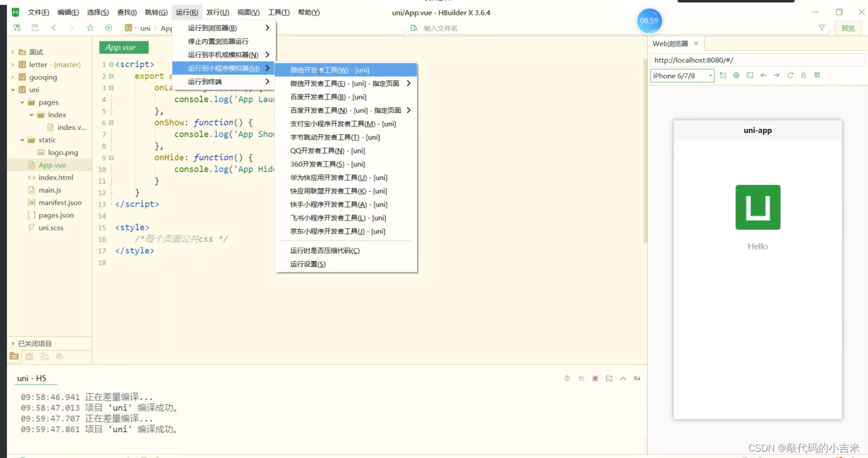Refresh the Web browser preview
This screenshot has height=458, width=868.
coord(790,75)
